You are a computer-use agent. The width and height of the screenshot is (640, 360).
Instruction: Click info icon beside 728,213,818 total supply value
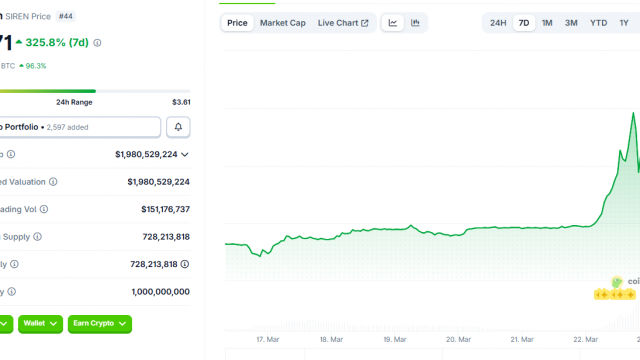click(x=185, y=264)
